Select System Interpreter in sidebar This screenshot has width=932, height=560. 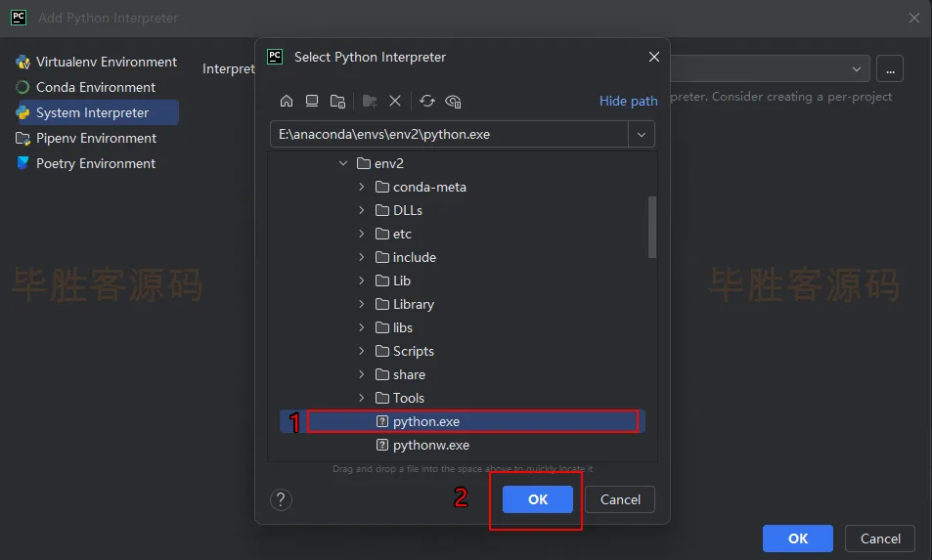pyautogui.click(x=97, y=112)
